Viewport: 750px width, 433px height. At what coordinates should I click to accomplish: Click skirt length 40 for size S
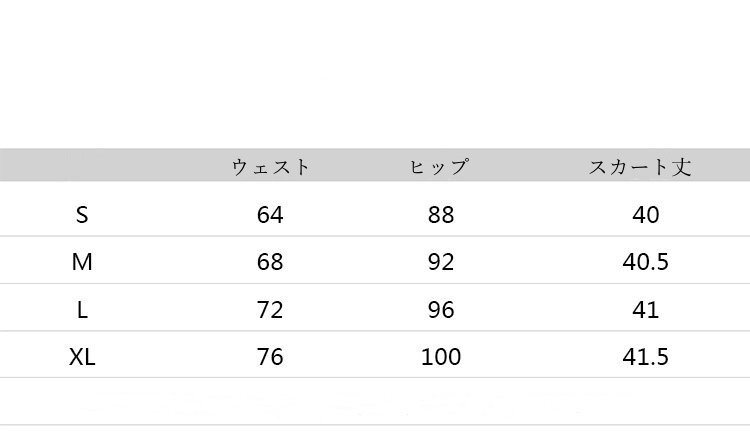(x=646, y=215)
